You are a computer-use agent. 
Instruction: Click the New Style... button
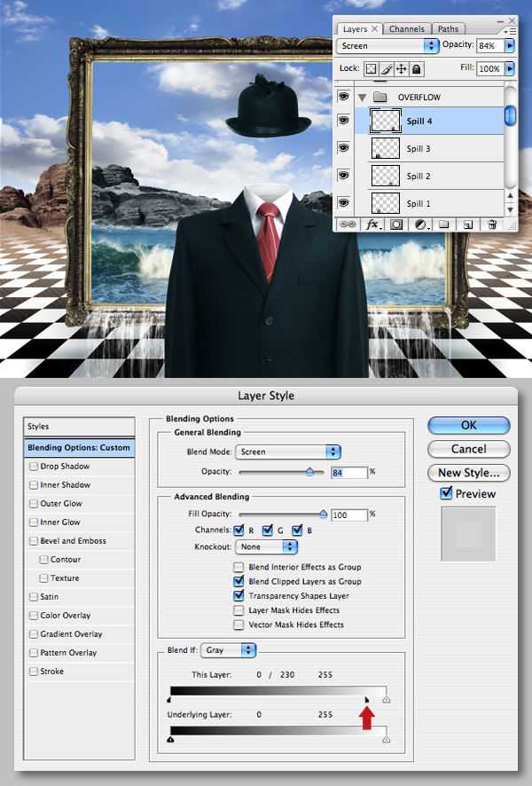468,473
